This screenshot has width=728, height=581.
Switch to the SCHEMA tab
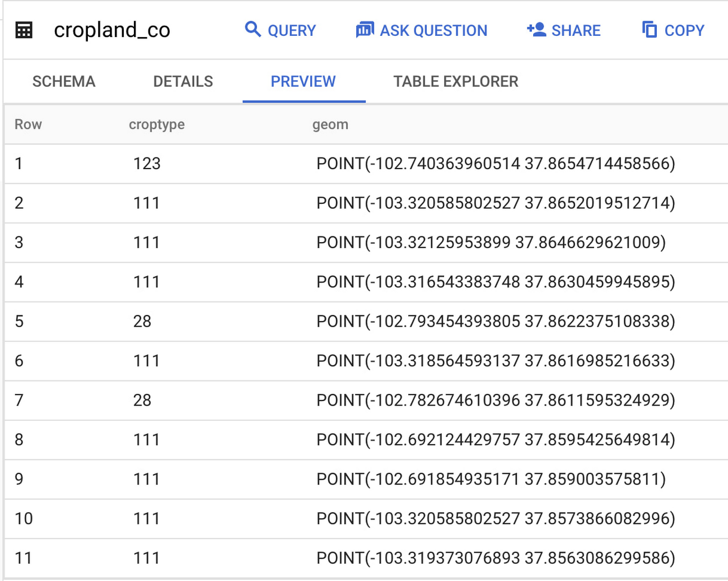click(64, 82)
